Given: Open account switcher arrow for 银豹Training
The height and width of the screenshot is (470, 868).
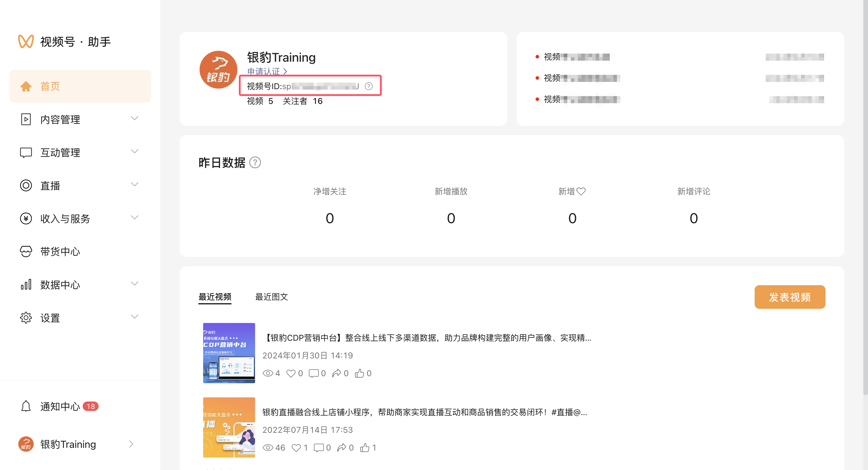Looking at the screenshot, I should click(131, 444).
